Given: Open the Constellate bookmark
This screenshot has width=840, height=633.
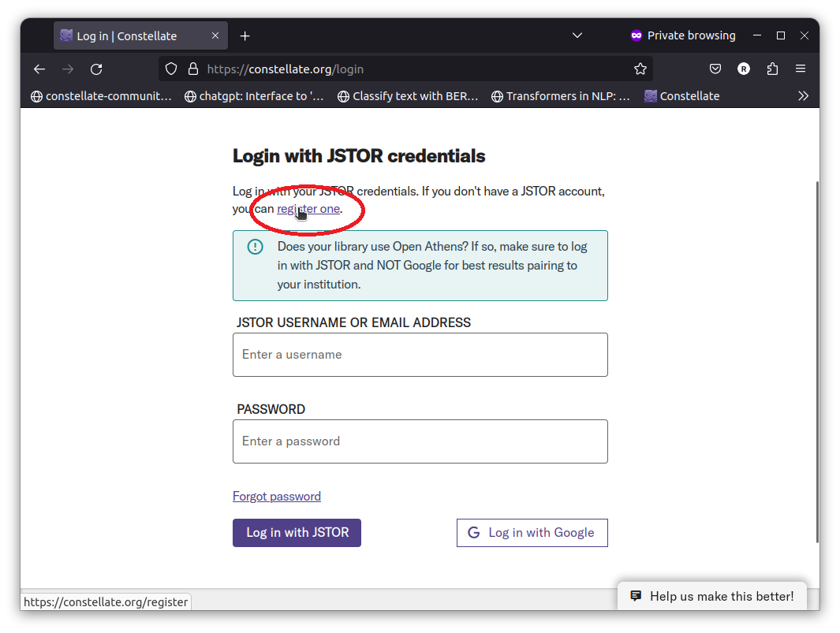Looking at the screenshot, I should [x=682, y=96].
